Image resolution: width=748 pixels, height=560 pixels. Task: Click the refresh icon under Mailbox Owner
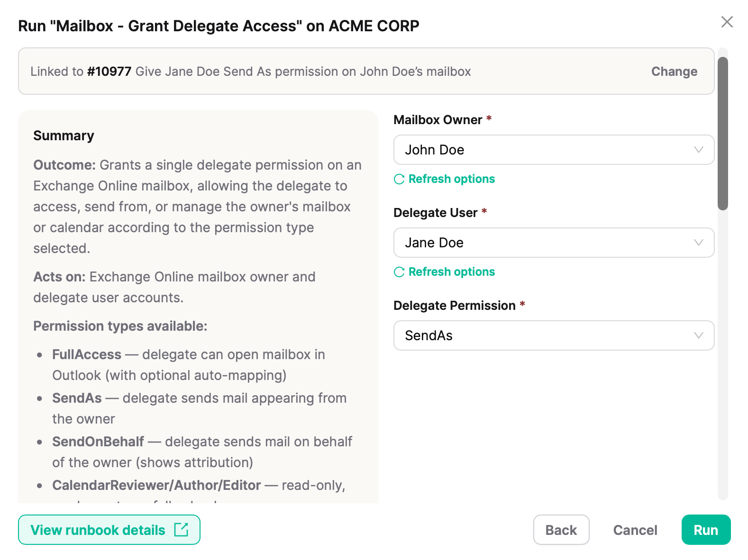click(399, 179)
